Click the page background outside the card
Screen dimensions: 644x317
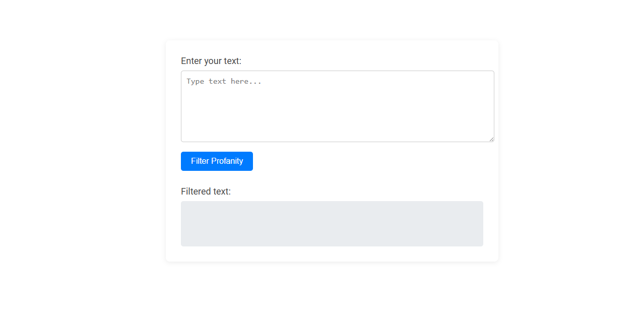[76, 151]
